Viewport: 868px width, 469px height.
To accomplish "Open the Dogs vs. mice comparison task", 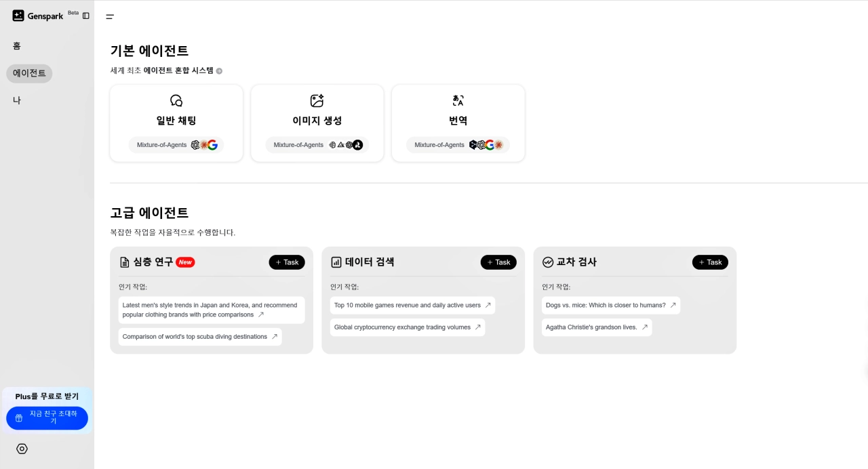I will click(x=610, y=305).
